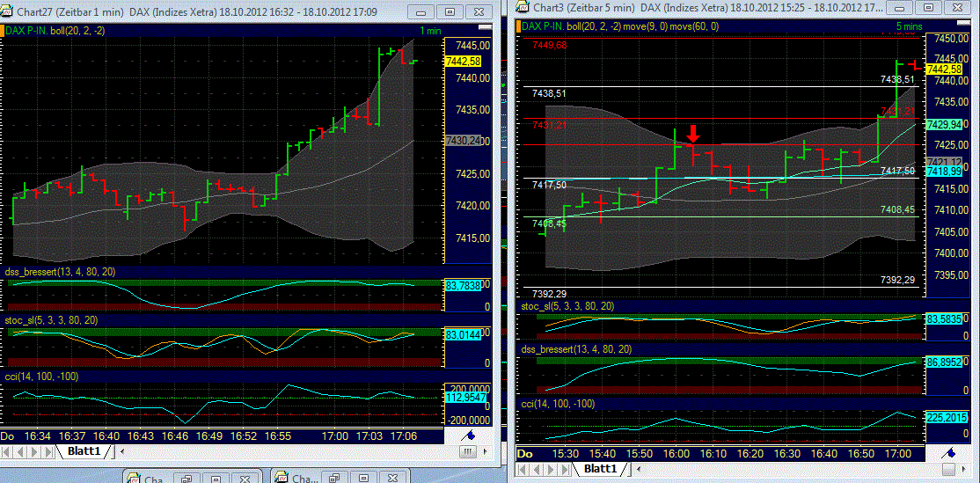Click the 83,5835 stochastic value in Chart3
Viewport: 980px width, 483px height.
click(x=946, y=318)
